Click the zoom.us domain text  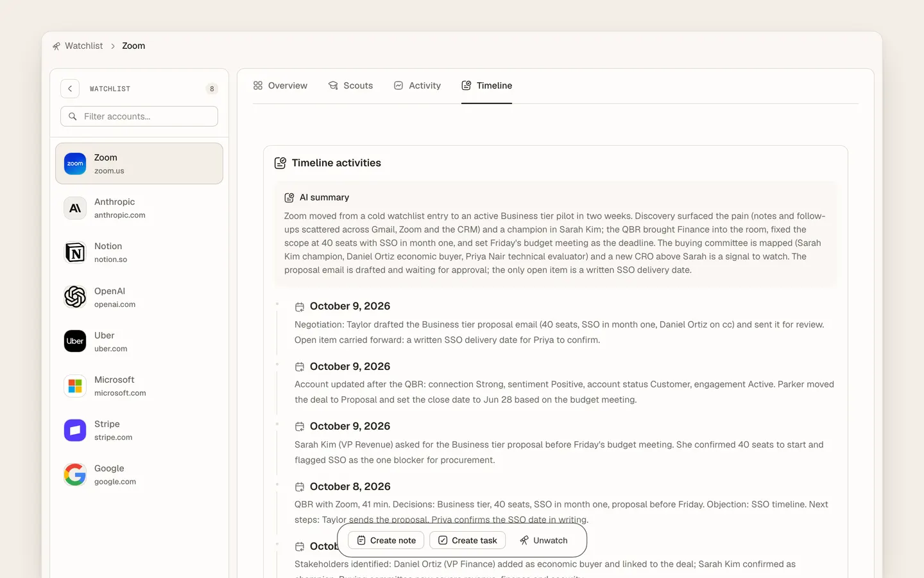click(x=109, y=171)
